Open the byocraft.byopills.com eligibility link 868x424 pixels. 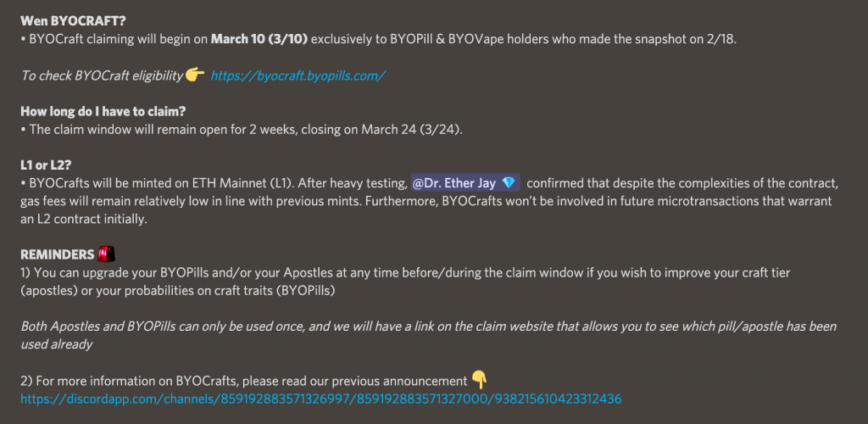click(x=298, y=75)
